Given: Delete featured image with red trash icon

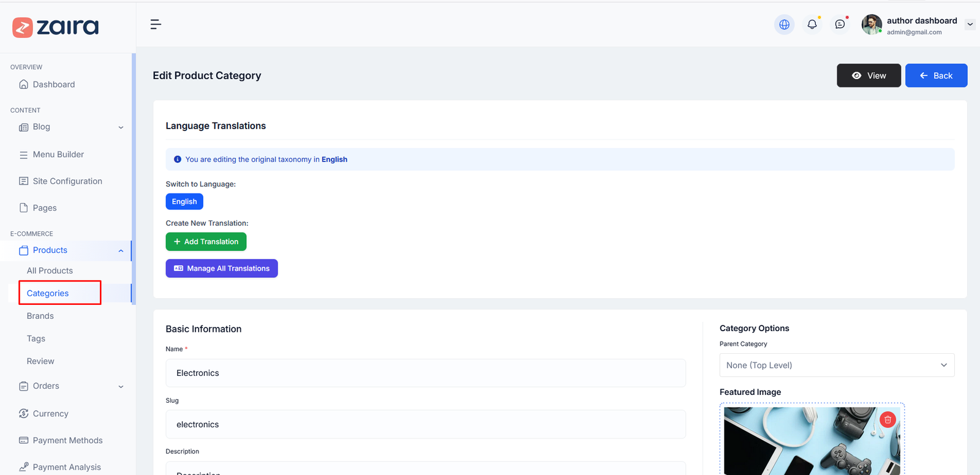Looking at the screenshot, I should coord(888,420).
